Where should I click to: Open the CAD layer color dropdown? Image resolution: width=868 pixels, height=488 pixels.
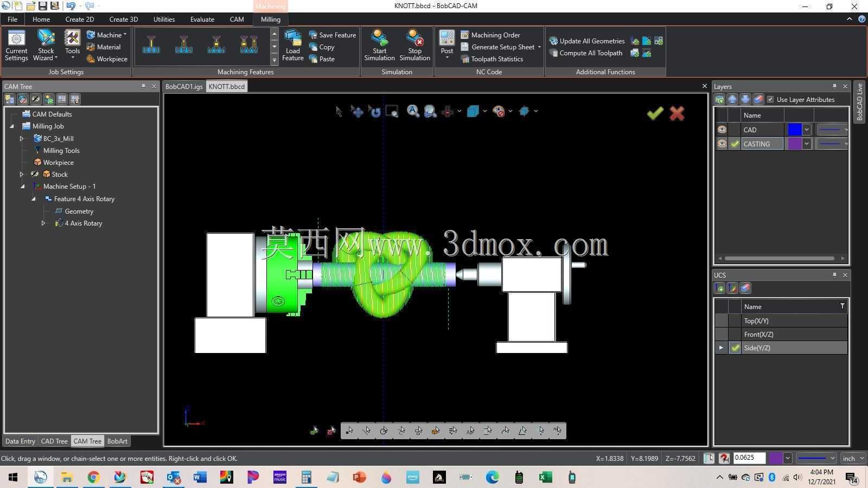[807, 130]
